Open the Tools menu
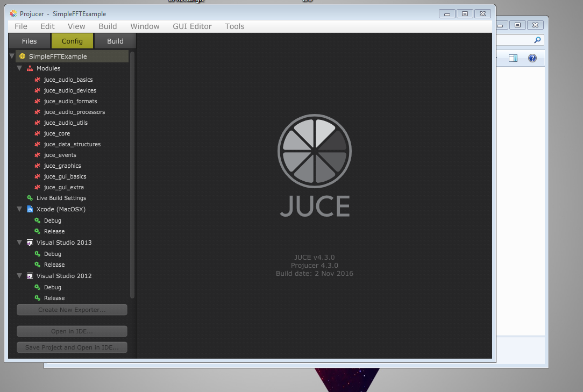 234,26
